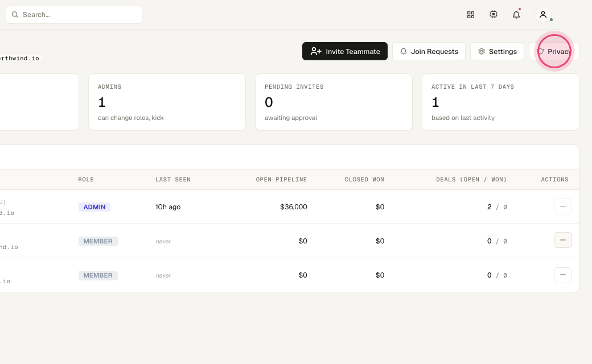Image resolution: width=592 pixels, height=364 pixels.
Task: Select the ACTIONS column header
Action: [554, 180]
